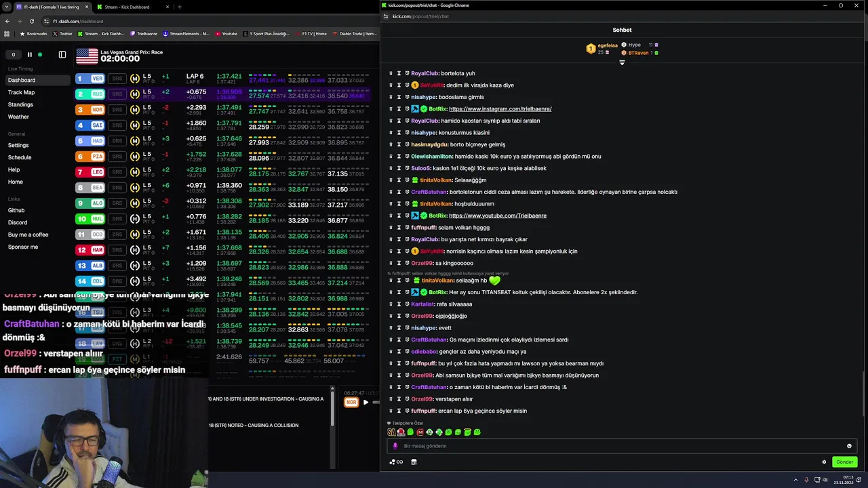Open the Instagram link posted by BotRix

tap(500, 108)
